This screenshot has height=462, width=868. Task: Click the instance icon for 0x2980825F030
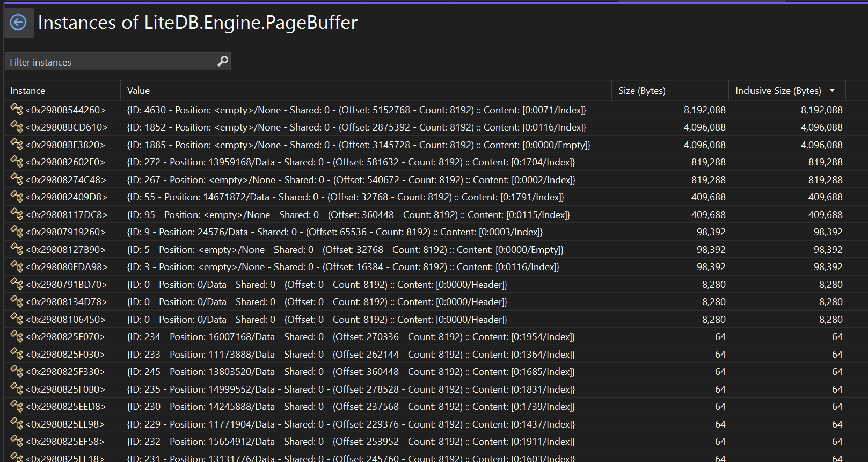(x=17, y=354)
